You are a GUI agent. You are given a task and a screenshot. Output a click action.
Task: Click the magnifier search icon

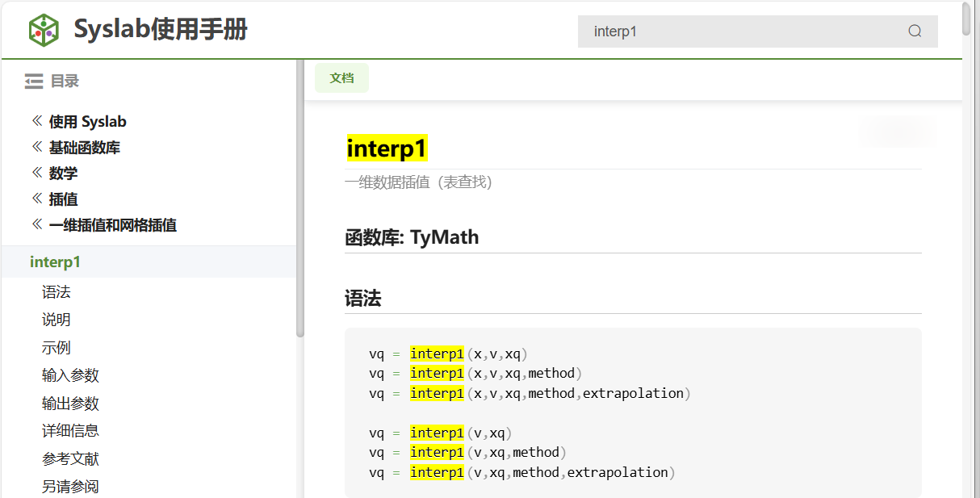[x=915, y=31]
